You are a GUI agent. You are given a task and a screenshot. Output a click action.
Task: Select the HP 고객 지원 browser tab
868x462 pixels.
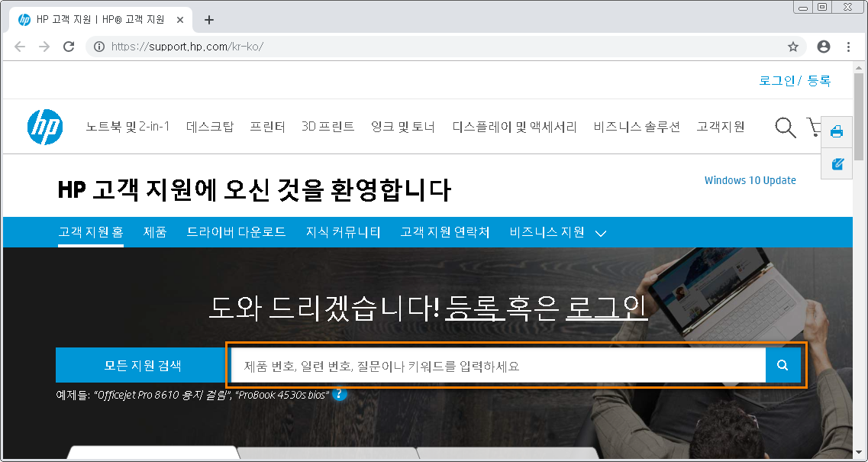click(100, 20)
